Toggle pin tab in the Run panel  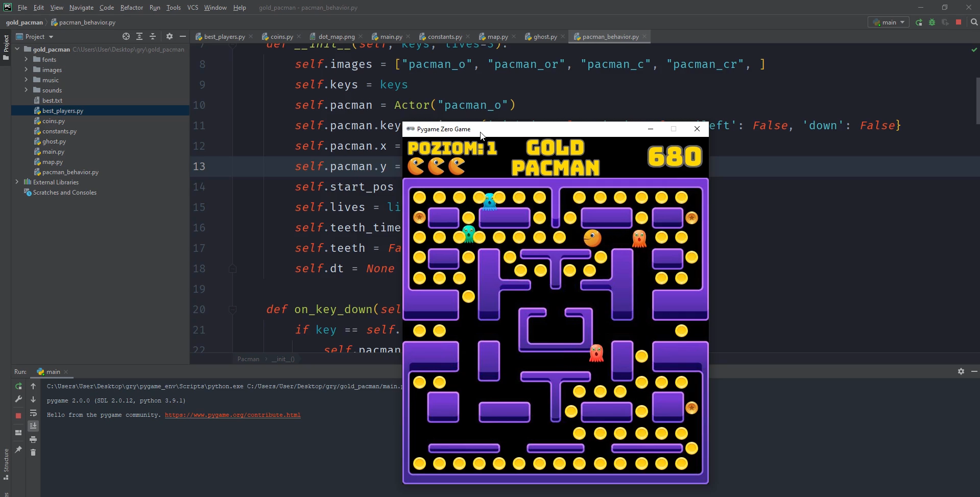(x=18, y=449)
